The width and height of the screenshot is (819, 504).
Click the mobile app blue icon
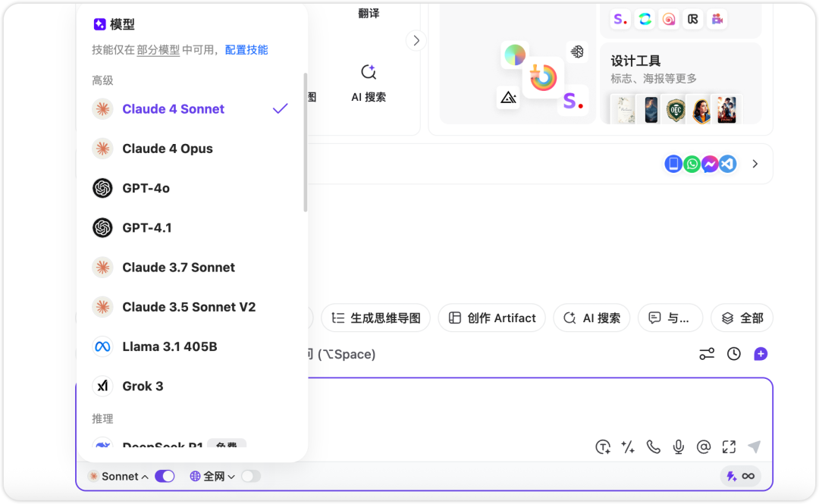(673, 164)
